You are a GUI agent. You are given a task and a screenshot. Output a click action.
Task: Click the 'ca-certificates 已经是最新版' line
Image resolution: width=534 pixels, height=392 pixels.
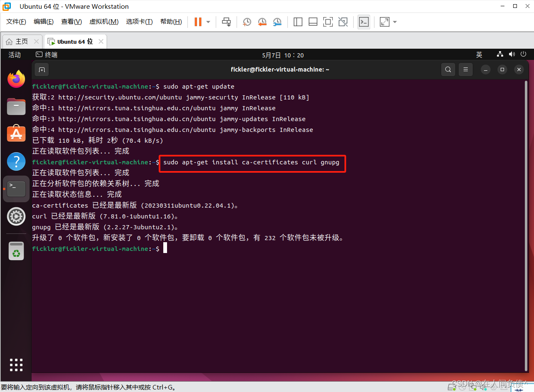coord(136,205)
